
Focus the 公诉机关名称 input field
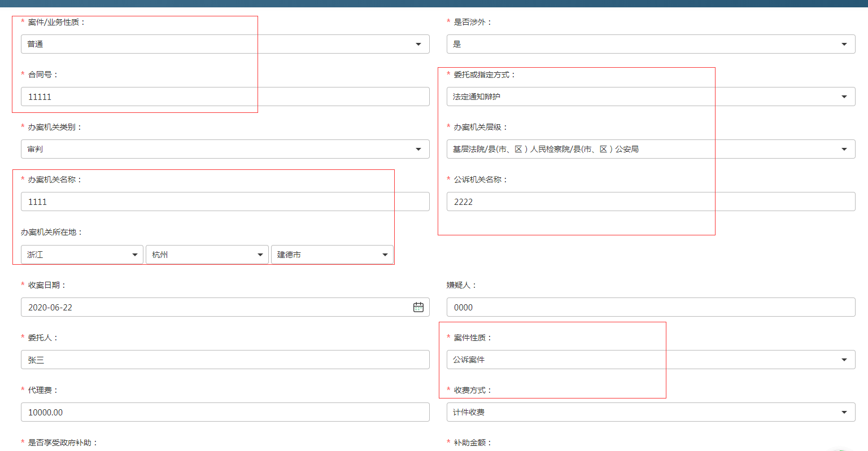651,202
